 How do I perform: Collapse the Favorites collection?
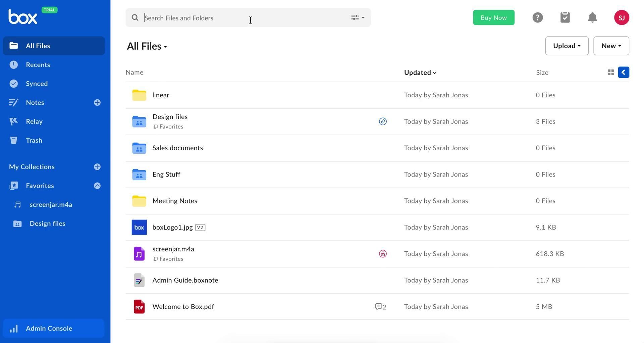pyautogui.click(x=97, y=186)
